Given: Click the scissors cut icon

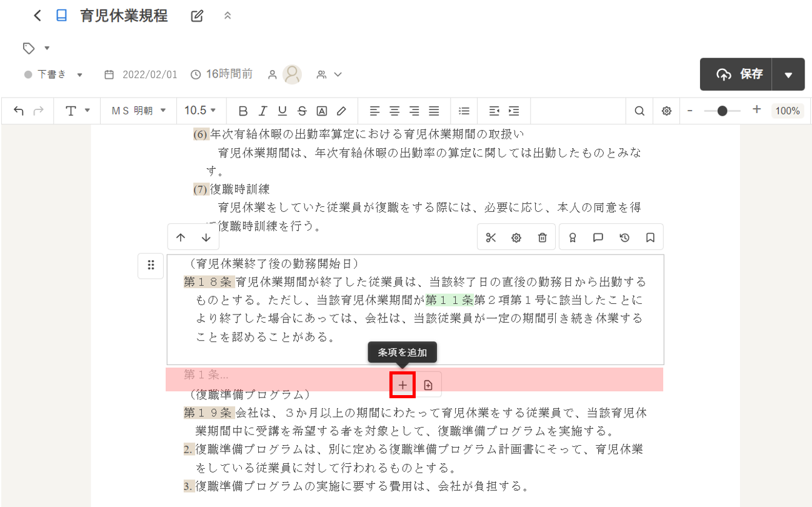Looking at the screenshot, I should pos(491,238).
